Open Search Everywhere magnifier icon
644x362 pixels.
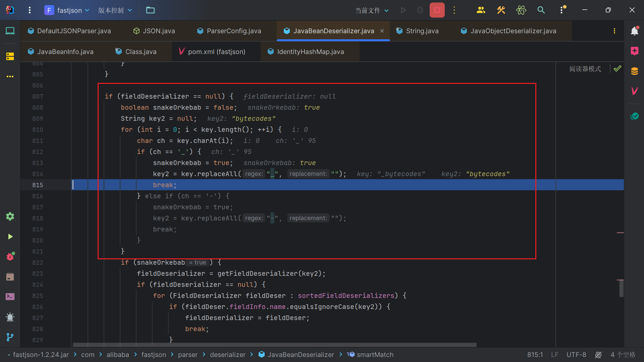pyautogui.click(x=541, y=10)
